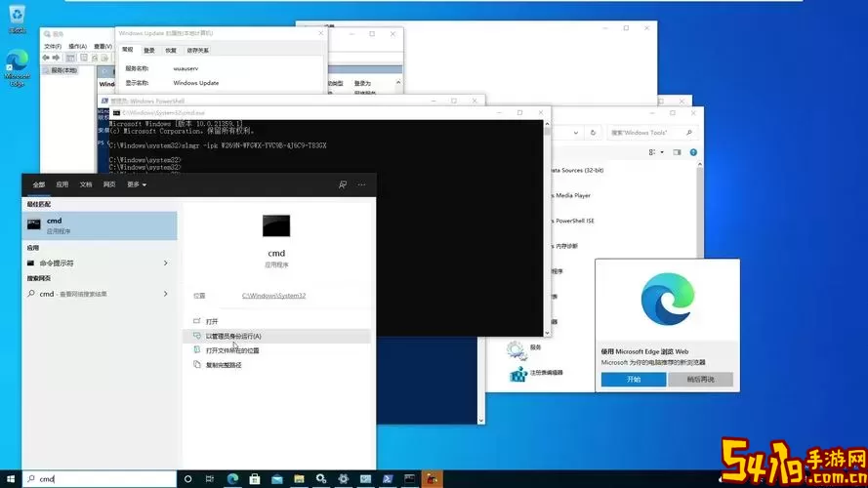
Task: Select 命令提示符 app result
Action: click(x=100, y=264)
